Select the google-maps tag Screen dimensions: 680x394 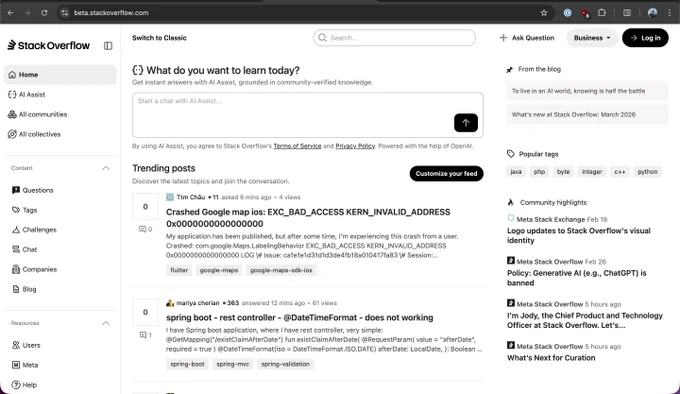(x=219, y=270)
